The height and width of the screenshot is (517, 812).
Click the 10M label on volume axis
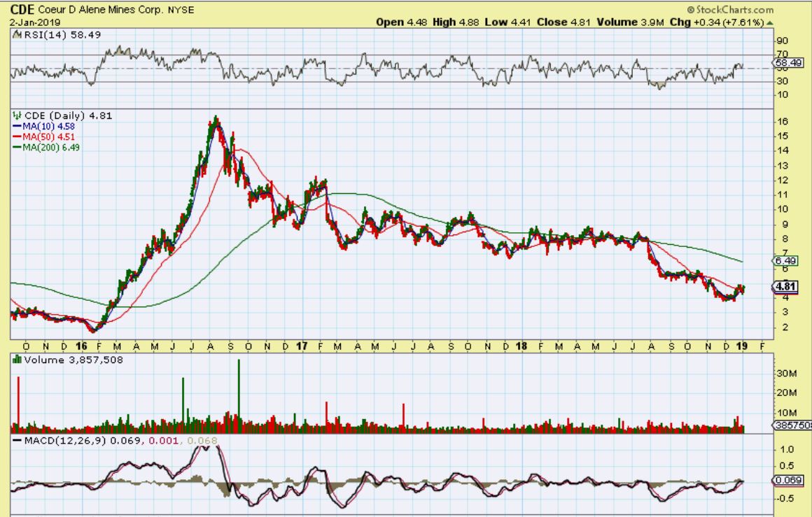(787, 413)
